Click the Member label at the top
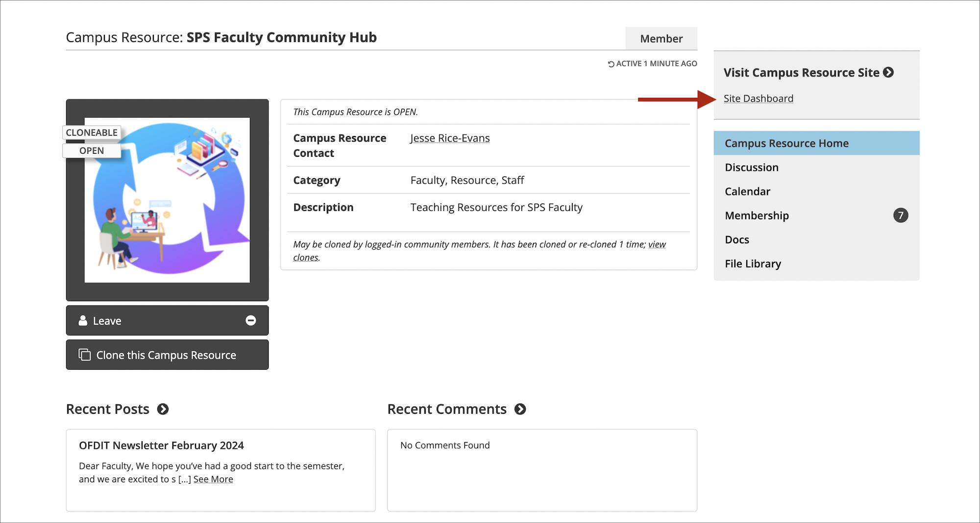 (661, 38)
